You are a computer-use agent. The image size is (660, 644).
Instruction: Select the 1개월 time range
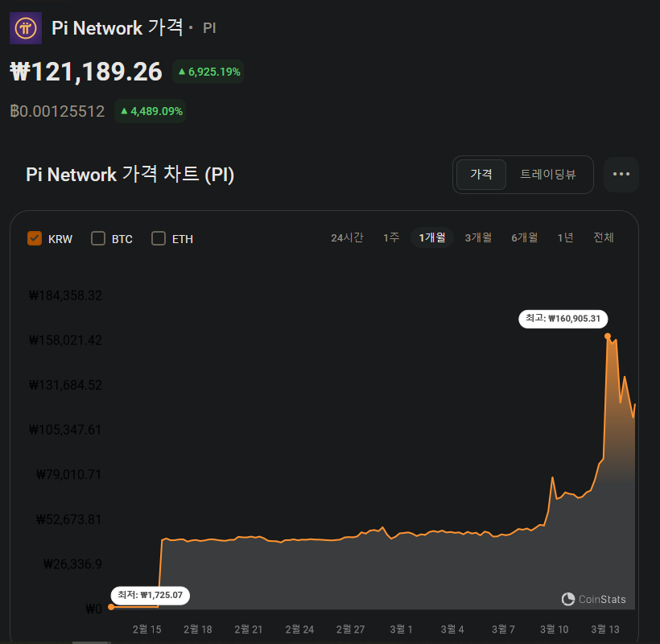(x=432, y=237)
